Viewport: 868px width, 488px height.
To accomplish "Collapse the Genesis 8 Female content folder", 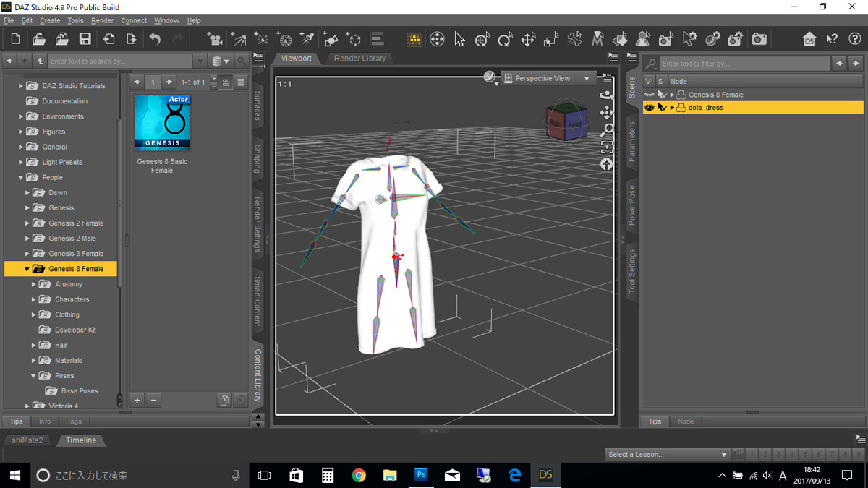I will 27,269.
